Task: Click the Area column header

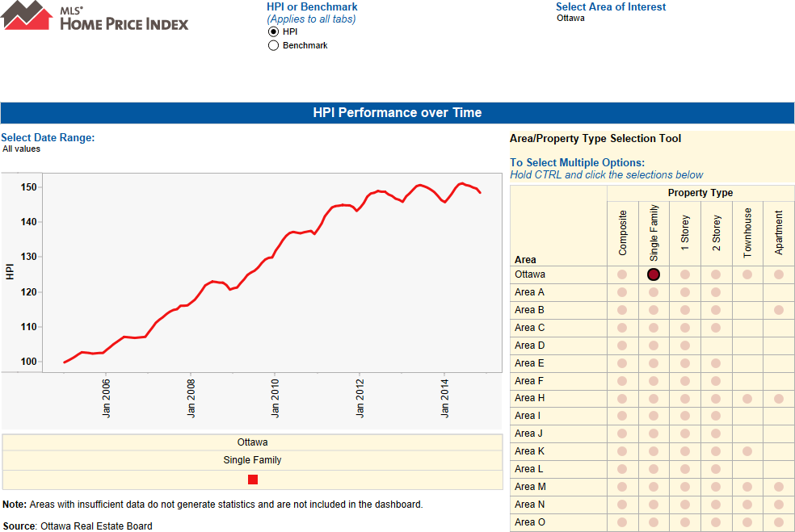Action: pos(524,259)
